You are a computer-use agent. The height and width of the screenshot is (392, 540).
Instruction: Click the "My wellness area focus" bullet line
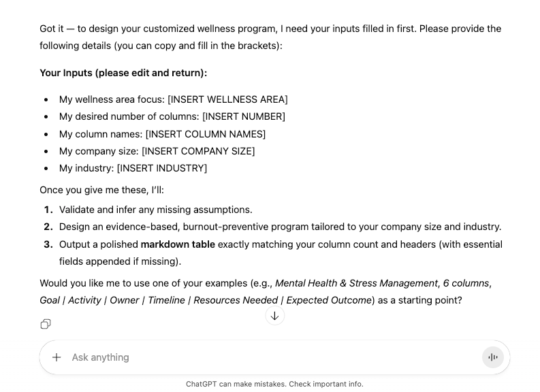[173, 99]
